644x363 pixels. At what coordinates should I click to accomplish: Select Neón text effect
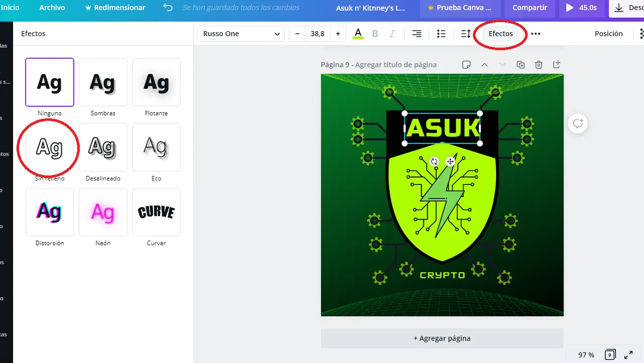tap(103, 212)
